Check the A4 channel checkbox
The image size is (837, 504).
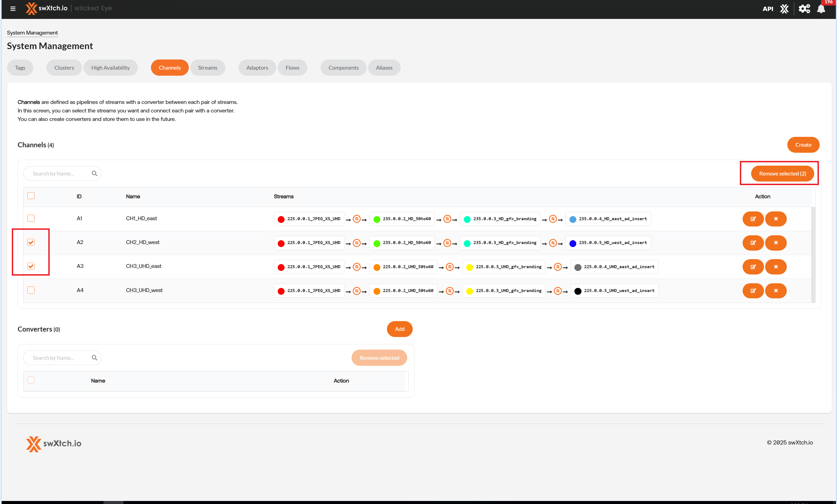(x=31, y=290)
